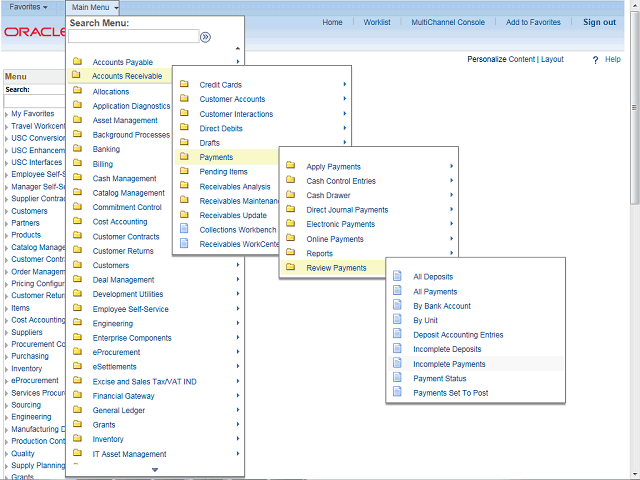Click the Help question mark icon

594,60
